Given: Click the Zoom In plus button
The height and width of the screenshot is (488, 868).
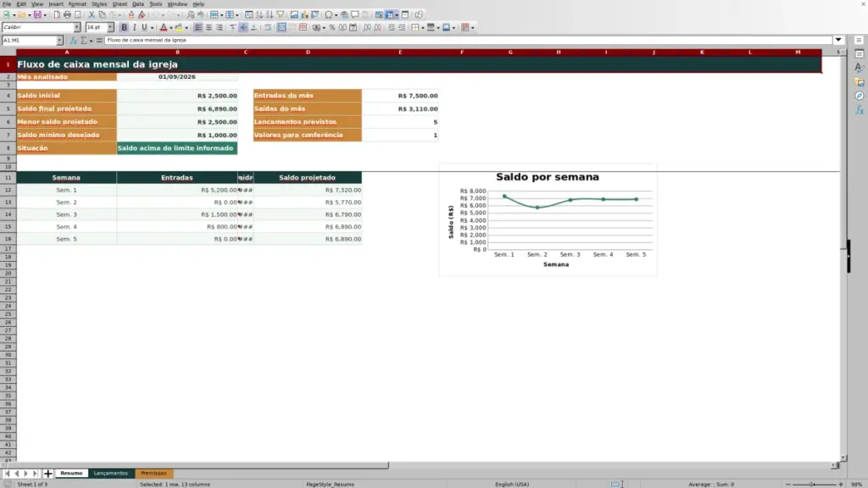Looking at the screenshot, I should coord(841,485).
